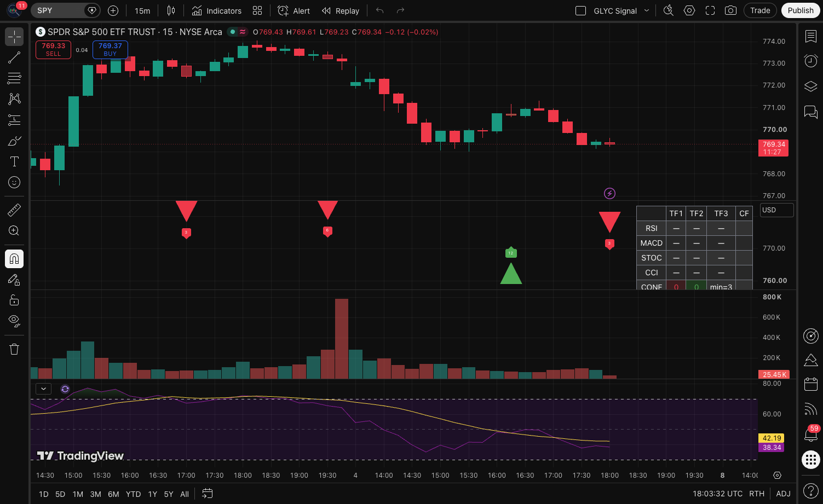
Task: Toggle magnet mode for drawings
Action: pos(14,259)
